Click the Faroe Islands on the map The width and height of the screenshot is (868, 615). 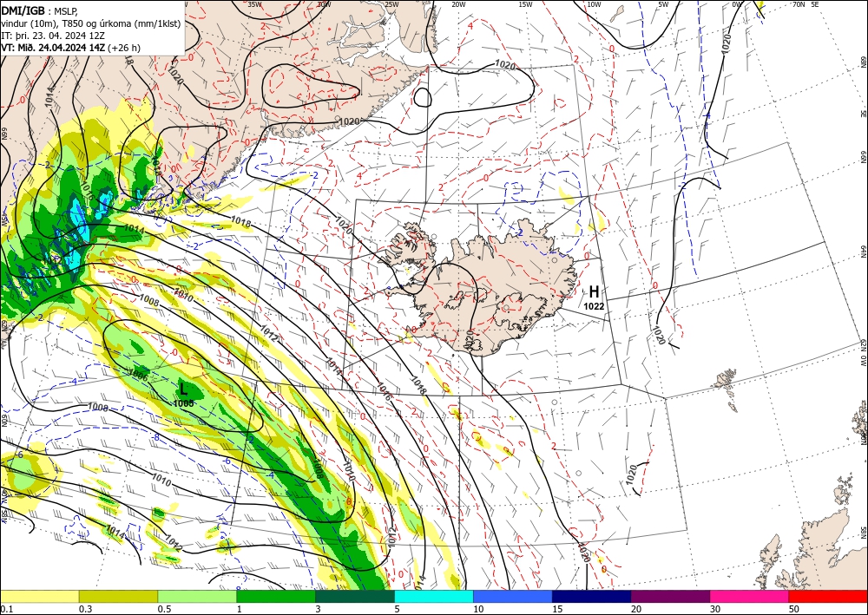tap(728, 389)
